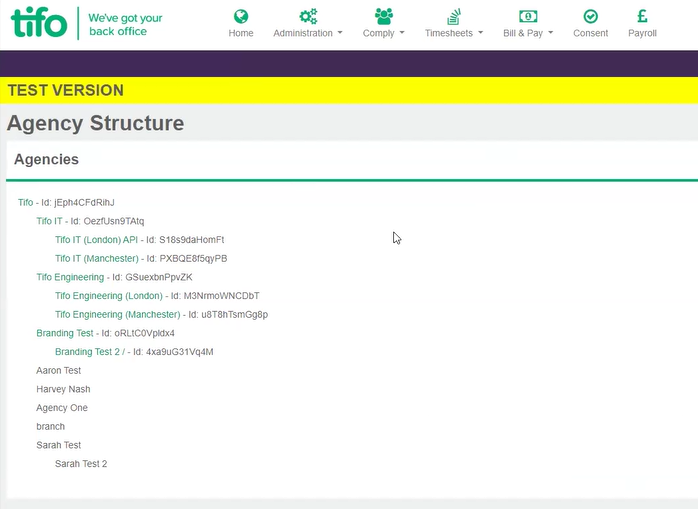Screen dimensions: 698x509
Task: Open the Tifo Engineering agency link
Action: (x=70, y=277)
